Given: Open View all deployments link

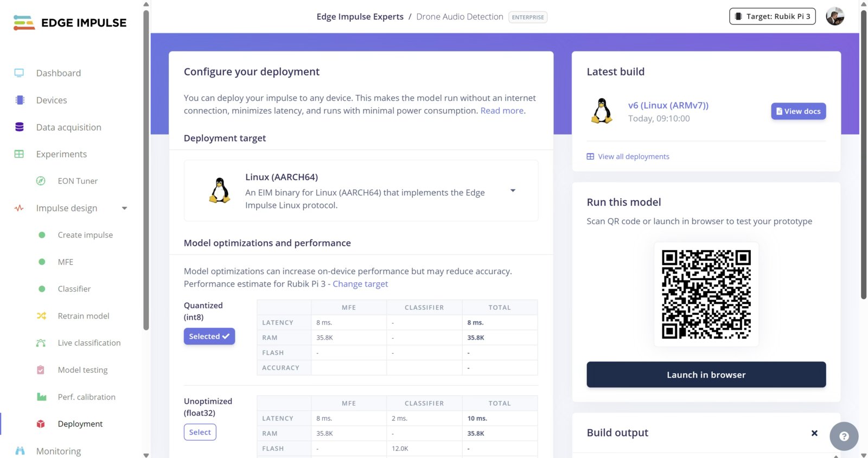Looking at the screenshot, I should (634, 157).
